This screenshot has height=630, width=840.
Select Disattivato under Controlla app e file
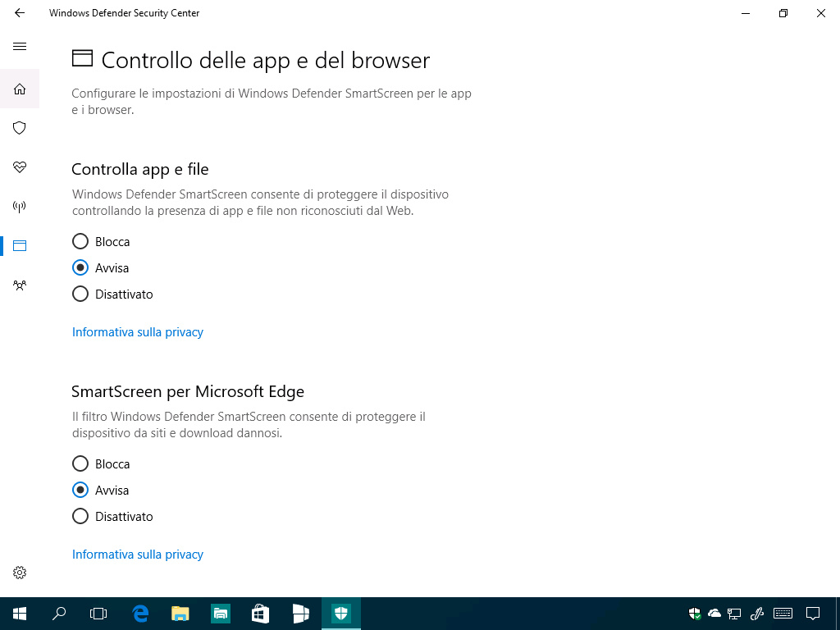pos(112,294)
